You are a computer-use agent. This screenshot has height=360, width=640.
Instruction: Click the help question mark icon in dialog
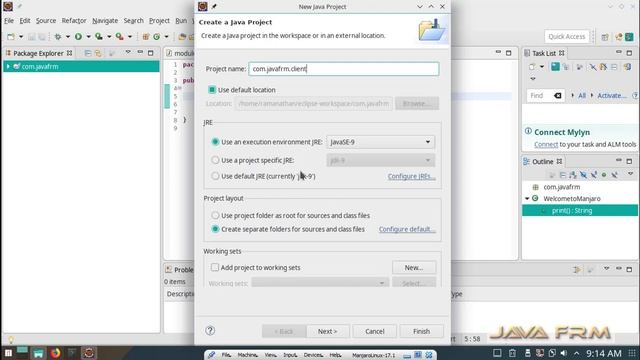[x=210, y=331]
